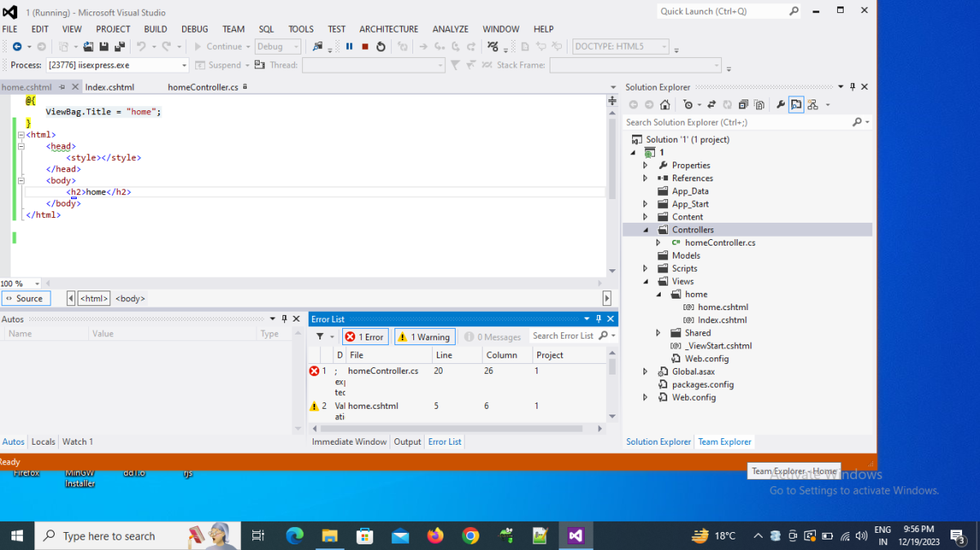Toggle the 1 Warning filter
This screenshot has height=550, width=980.
(x=425, y=337)
